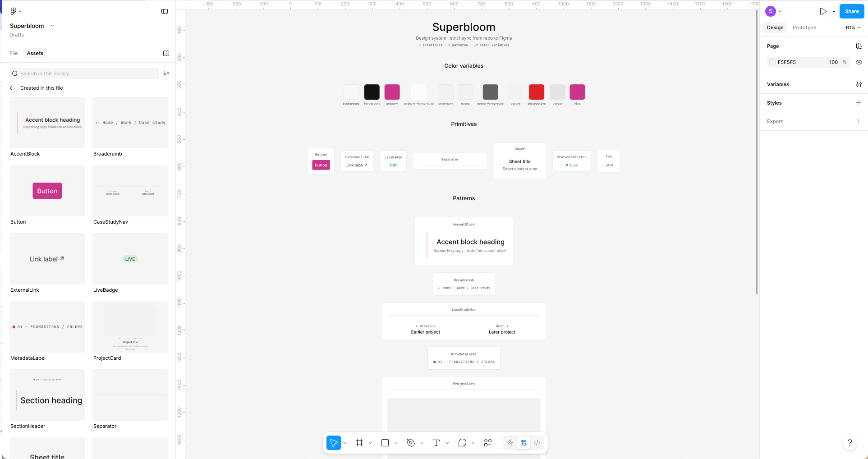Select the ProjectCard asset thumbnail
868x459 pixels.
click(x=130, y=327)
